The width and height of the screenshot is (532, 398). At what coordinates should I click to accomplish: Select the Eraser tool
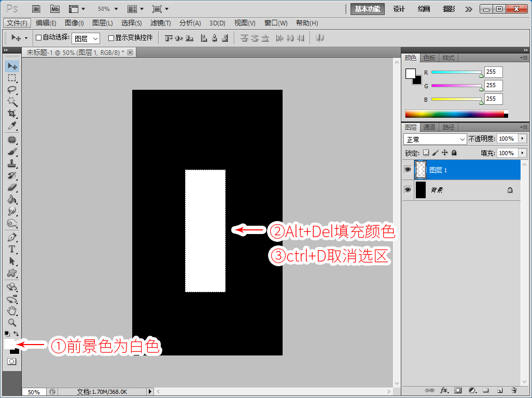coord(12,187)
